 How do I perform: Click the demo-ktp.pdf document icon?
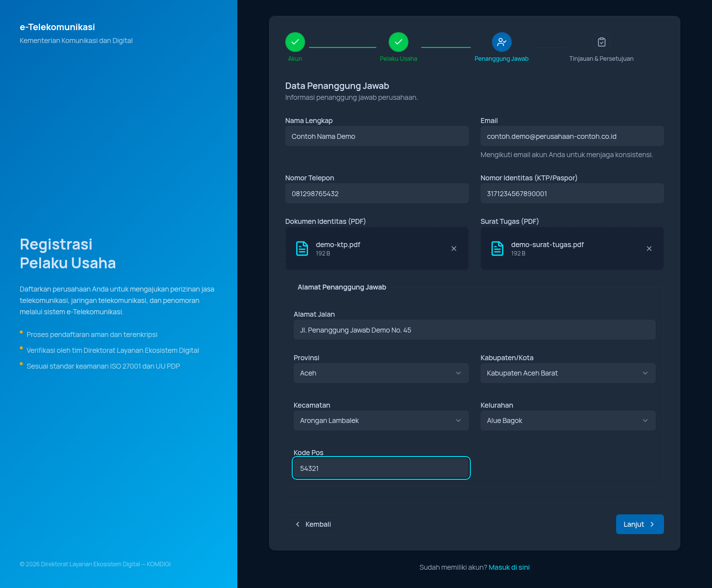point(302,249)
